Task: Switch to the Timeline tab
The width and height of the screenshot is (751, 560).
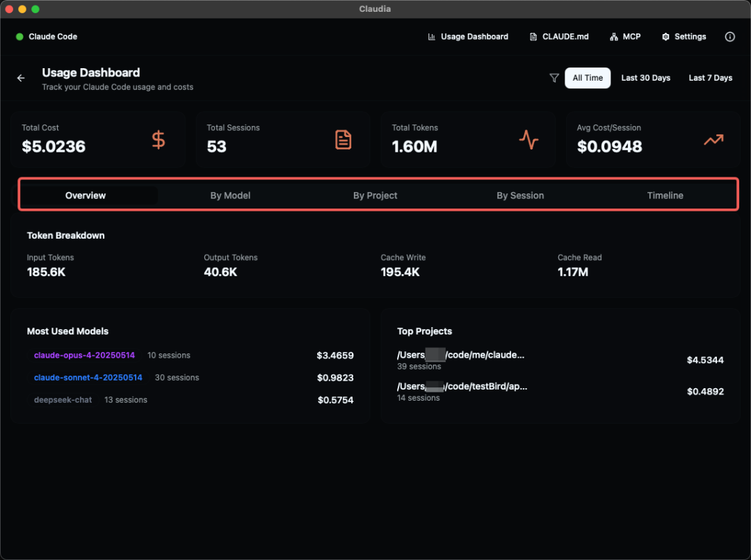Action: 665,195
